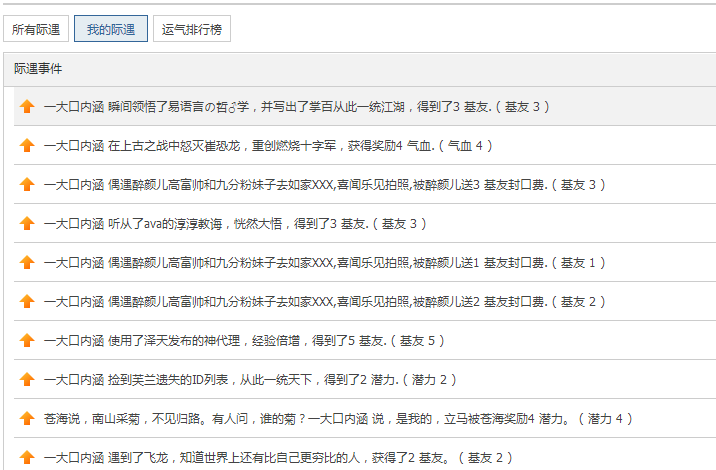Click the (潜力 2) reward in 芙兰 row
This screenshot has height=470, width=716.
click(x=433, y=379)
